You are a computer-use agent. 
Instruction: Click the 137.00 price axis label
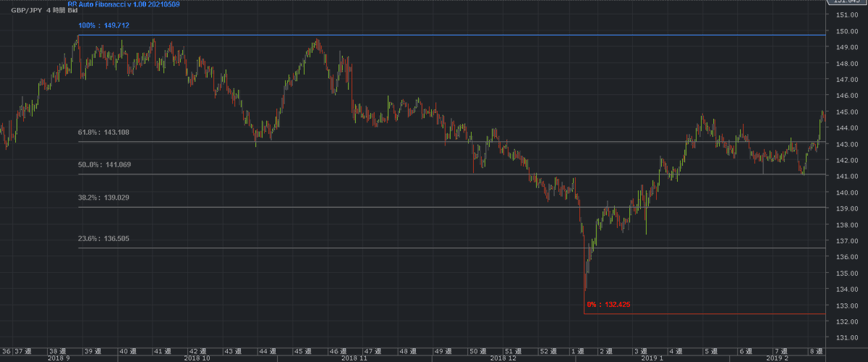coord(846,241)
